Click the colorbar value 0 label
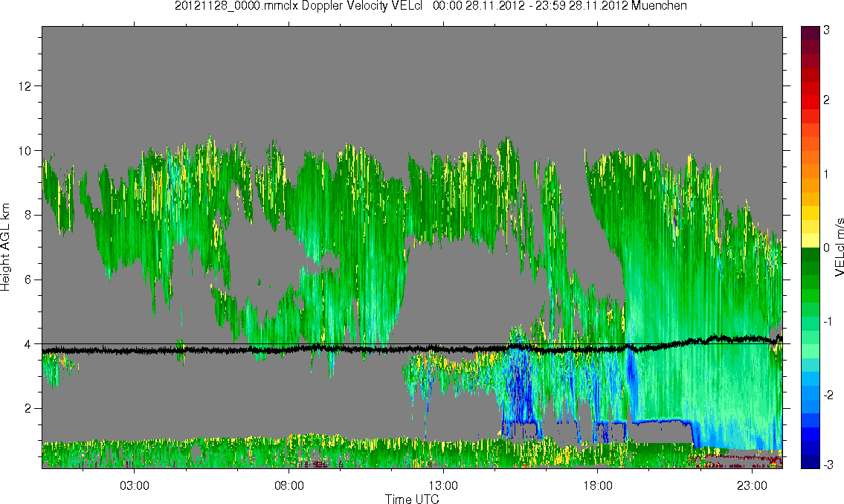The width and height of the screenshot is (844, 504). point(827,248)
